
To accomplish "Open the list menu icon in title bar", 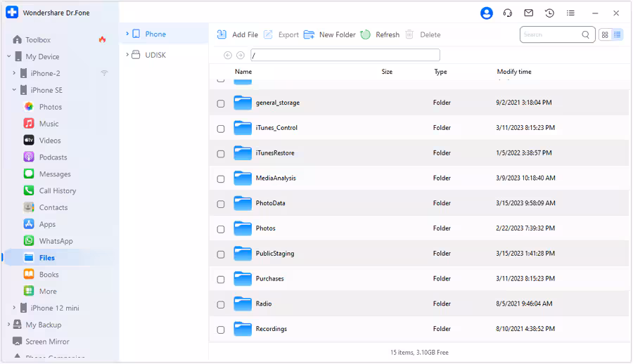I will pos(570,13).
